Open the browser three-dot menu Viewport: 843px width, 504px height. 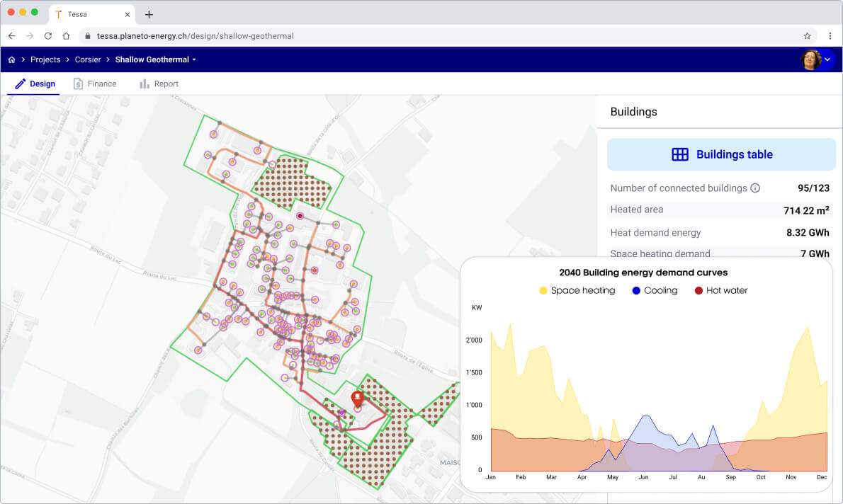pyautogui.click(x=830, y=35)
